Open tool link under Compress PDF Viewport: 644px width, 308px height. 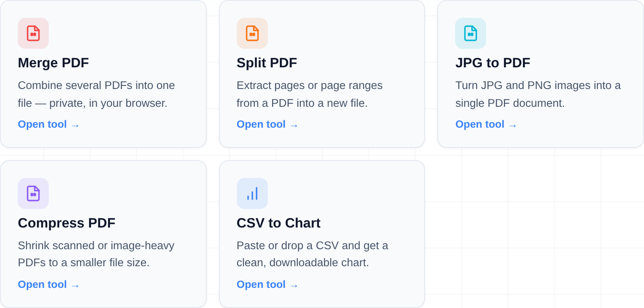(x=49, y=284)
